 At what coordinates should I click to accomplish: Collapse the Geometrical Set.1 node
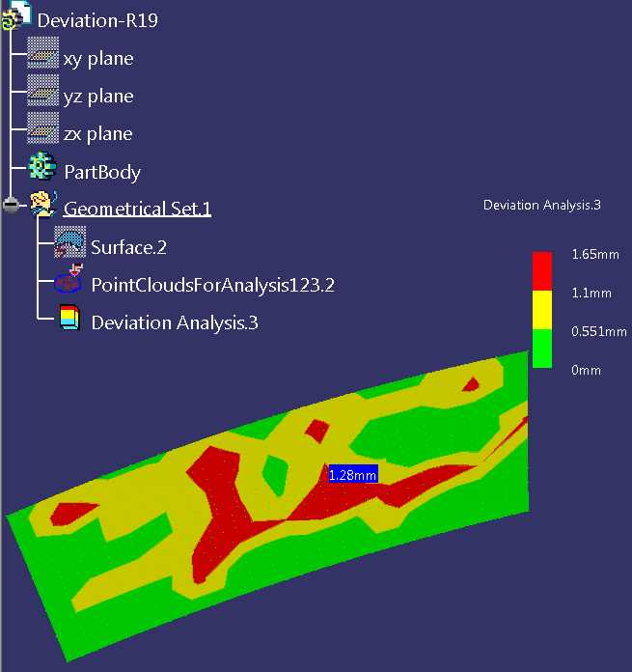(x=12, y=205)
